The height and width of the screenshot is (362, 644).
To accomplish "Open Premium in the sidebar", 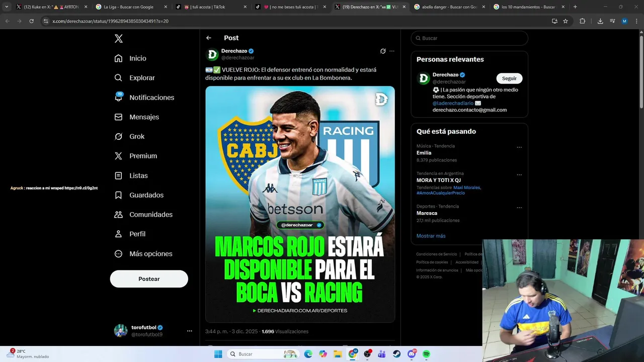I will tap(135, 156).
